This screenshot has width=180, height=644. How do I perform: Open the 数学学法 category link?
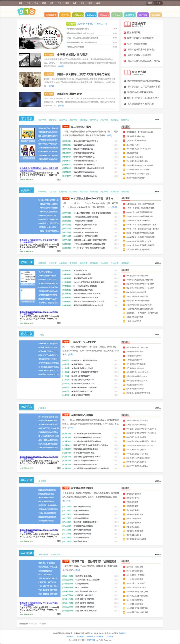(52, 120)
